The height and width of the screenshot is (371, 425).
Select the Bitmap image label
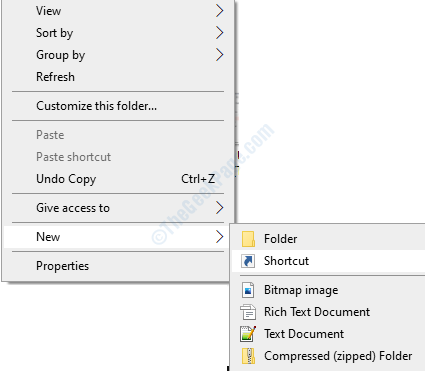tap(301, 290)
